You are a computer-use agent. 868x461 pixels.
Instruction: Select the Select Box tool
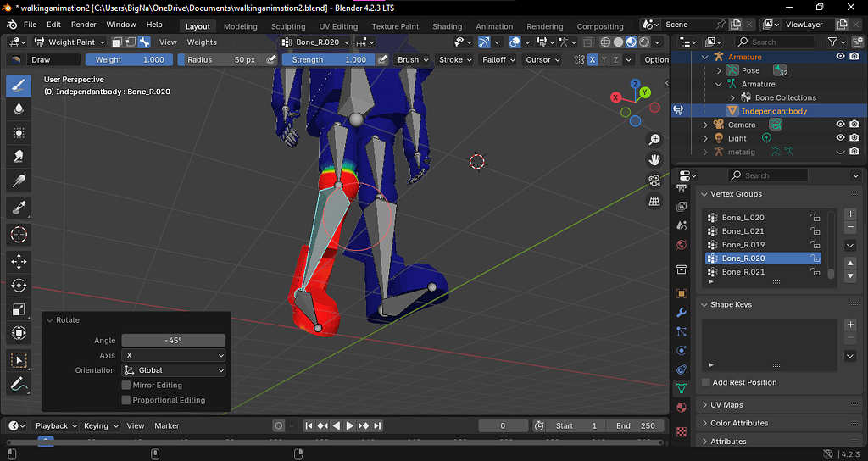19,360
